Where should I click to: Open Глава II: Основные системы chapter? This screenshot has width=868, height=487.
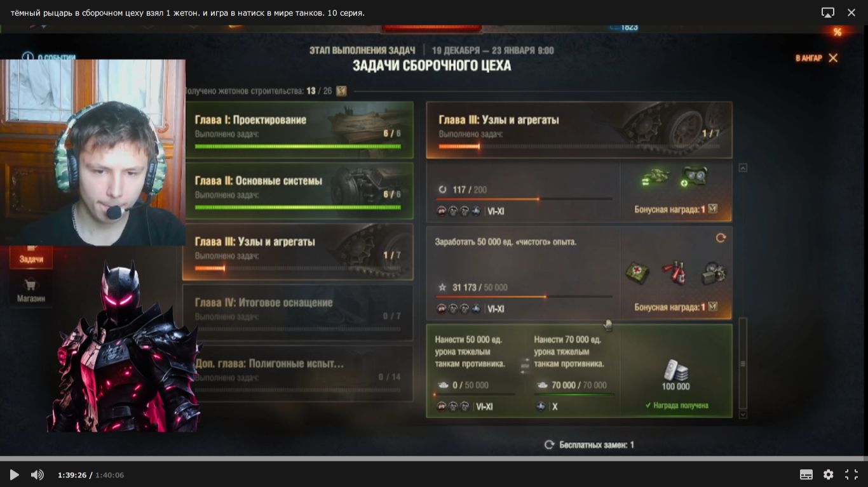click(x=298, y=190)
